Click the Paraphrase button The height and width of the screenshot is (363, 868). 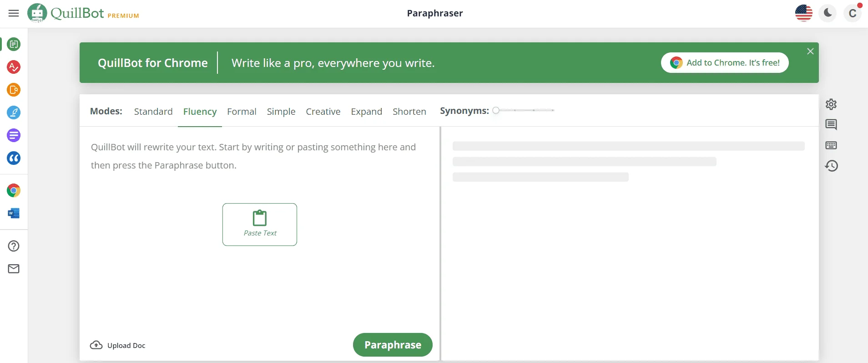tap(393, 345)
